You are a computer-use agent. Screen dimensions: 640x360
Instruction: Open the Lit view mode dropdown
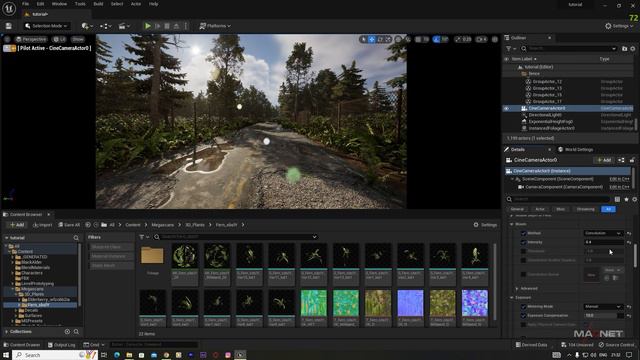point(59,39)
